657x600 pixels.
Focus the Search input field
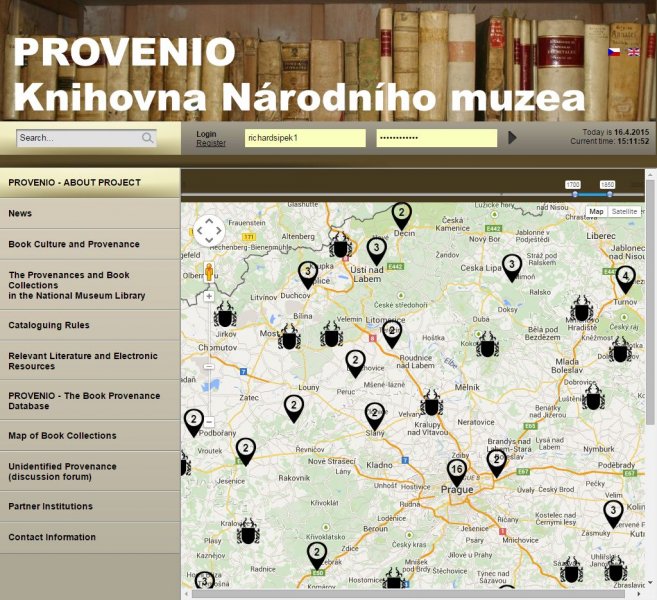[80, 138]
